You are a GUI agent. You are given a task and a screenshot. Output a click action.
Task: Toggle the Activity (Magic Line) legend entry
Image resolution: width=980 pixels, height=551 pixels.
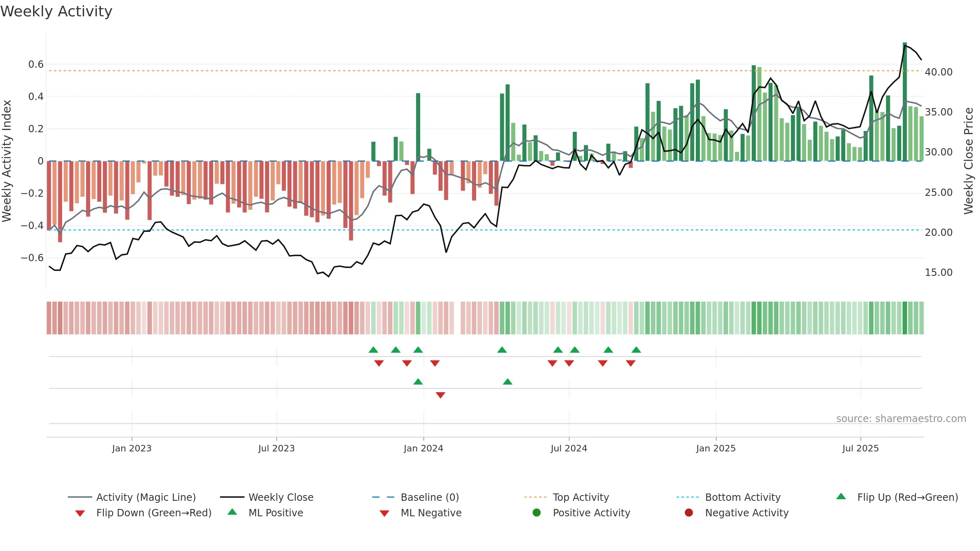coord(132,497)
